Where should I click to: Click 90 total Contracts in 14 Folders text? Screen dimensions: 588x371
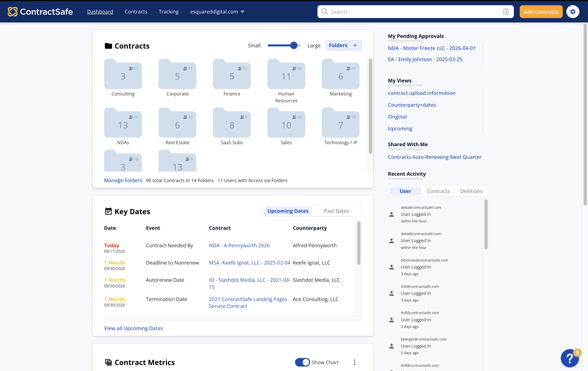click(180, 180)
